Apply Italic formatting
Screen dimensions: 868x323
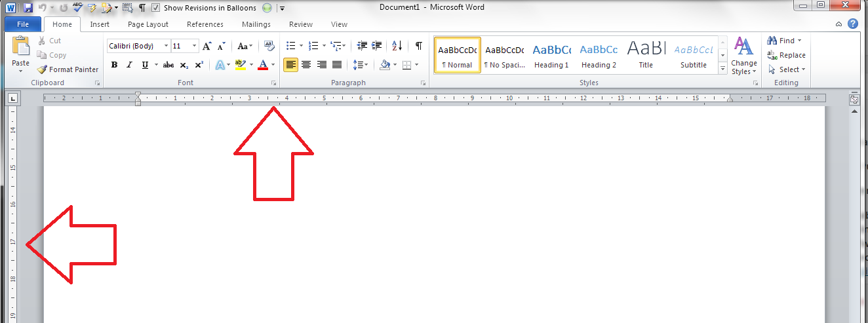[x=129, y=65]
